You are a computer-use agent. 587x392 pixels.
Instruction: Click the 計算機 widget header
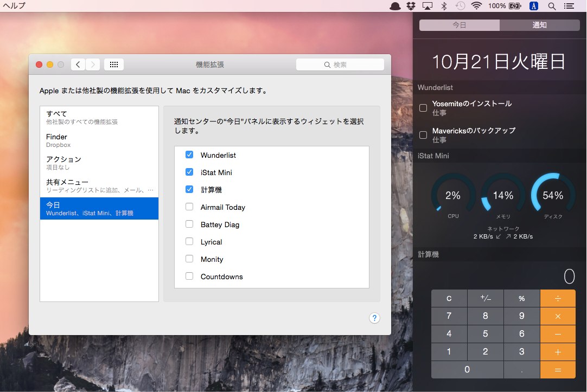(x=500, y=254)
